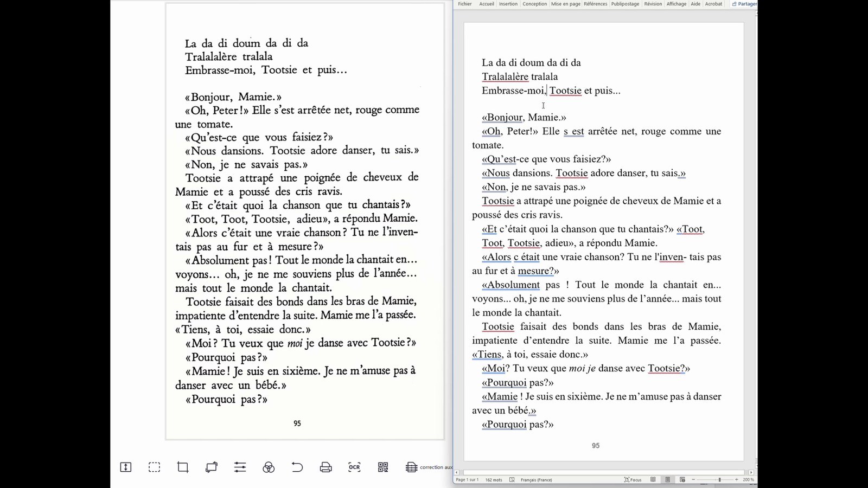Run the OCR tool icon
The width and height of the screenshot is (868, 488).
tap(354, 467)
